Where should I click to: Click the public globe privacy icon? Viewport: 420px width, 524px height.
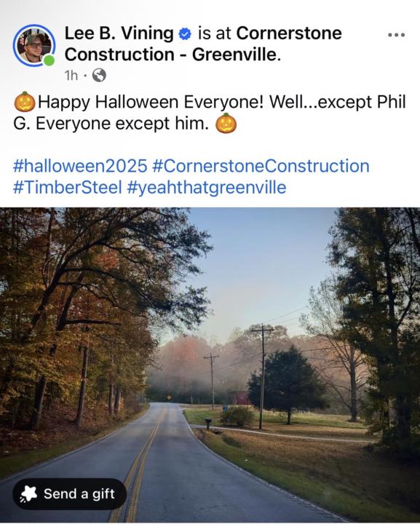(x=99, y=75)
